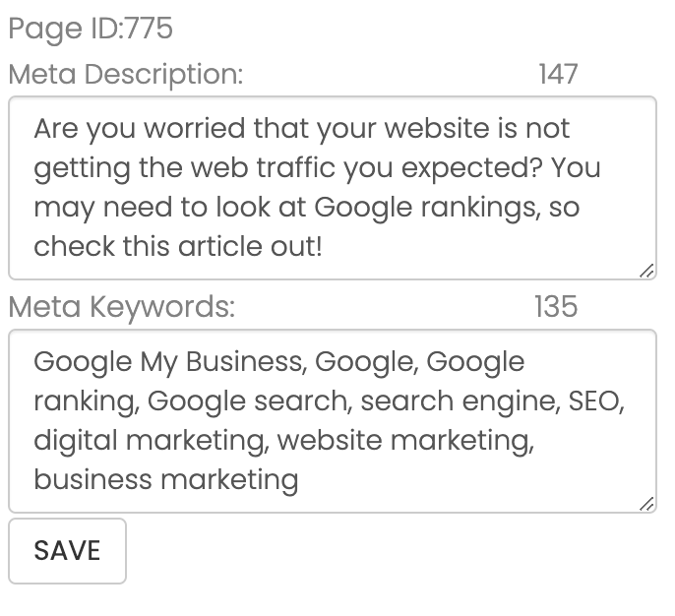The width and height of the screenshot is (675, 616).
Task: Click the Meta Keywords label
Action: pos(122,307)
